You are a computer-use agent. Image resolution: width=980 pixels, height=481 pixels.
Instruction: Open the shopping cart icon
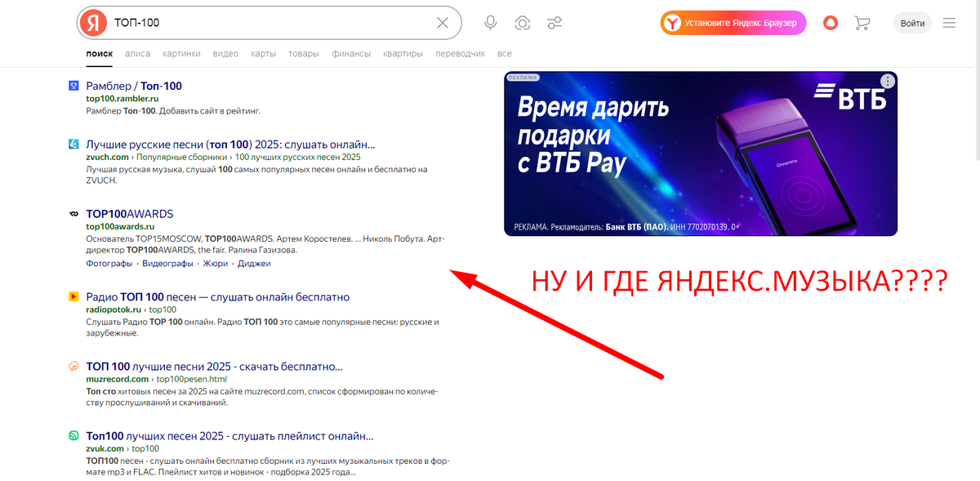[x=862, y=23]
